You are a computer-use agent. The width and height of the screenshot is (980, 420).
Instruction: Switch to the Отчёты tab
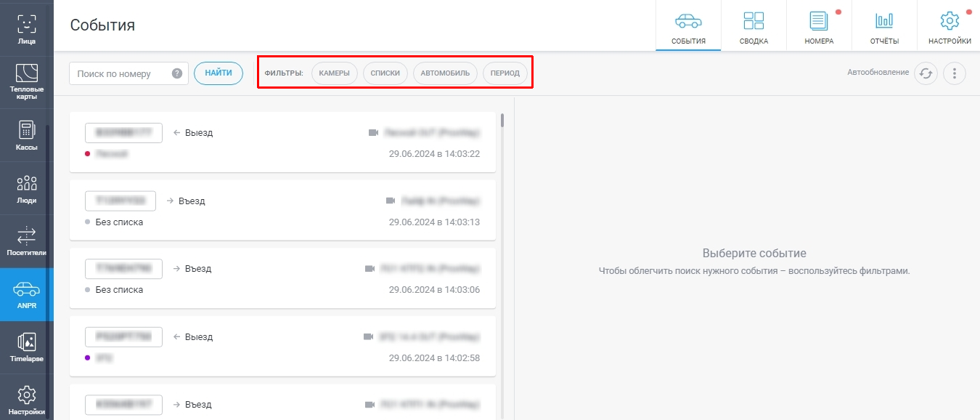(x=884, y=25)
